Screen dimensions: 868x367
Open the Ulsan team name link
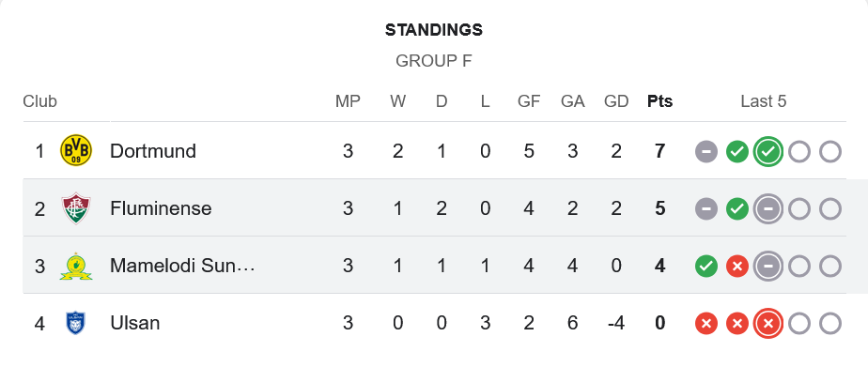tap(135, 323)
